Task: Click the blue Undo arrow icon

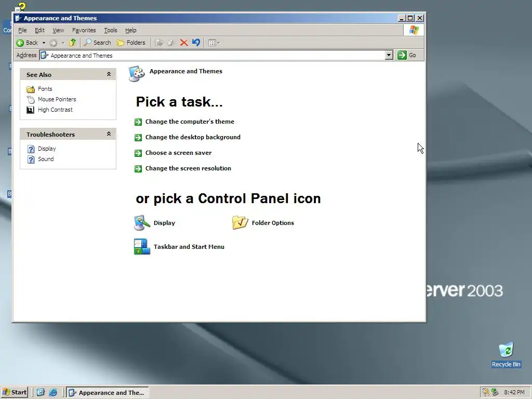Action: coord(196,43)
